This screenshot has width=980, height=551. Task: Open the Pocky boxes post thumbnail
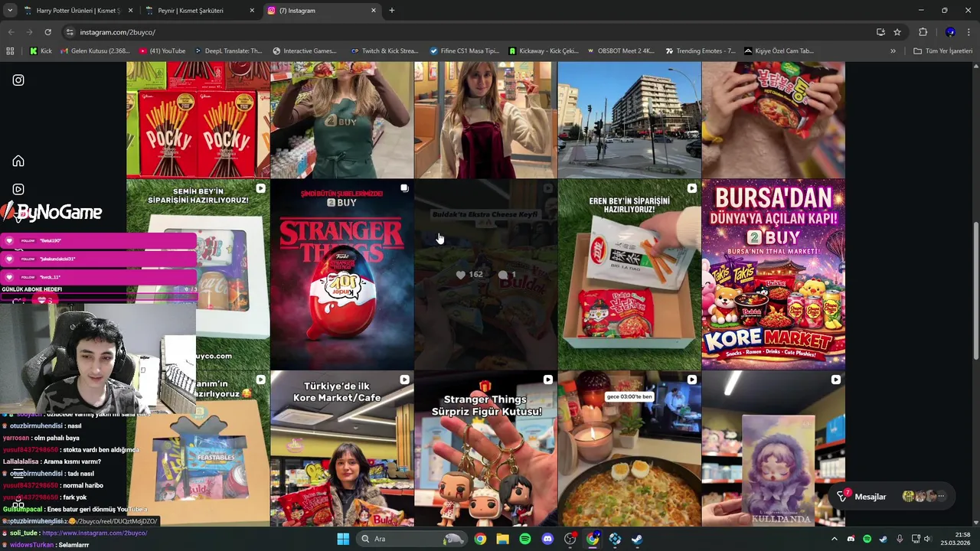pos(198,120)
